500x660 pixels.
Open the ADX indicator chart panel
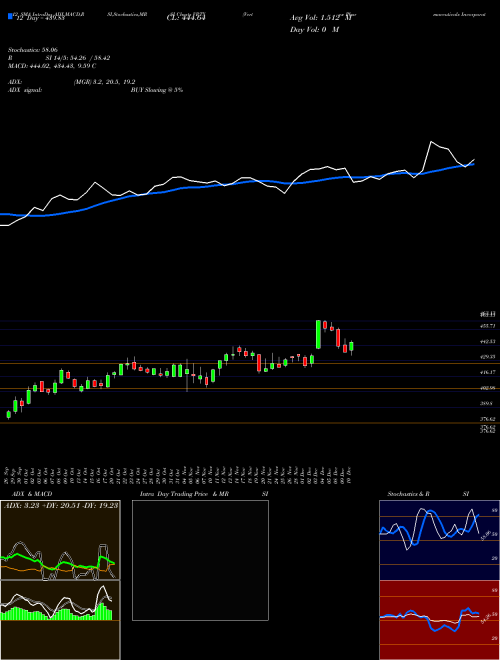[60, 540]
